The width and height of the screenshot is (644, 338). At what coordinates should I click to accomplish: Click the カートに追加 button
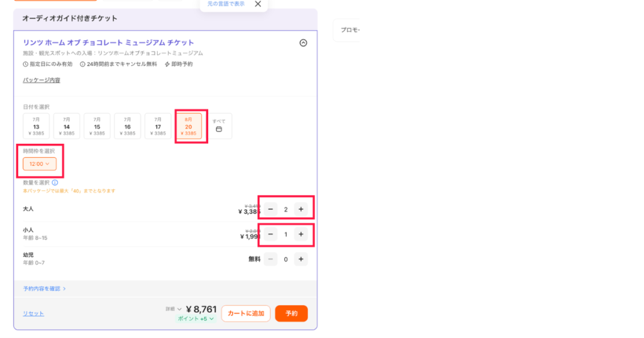tap(246, 313)
